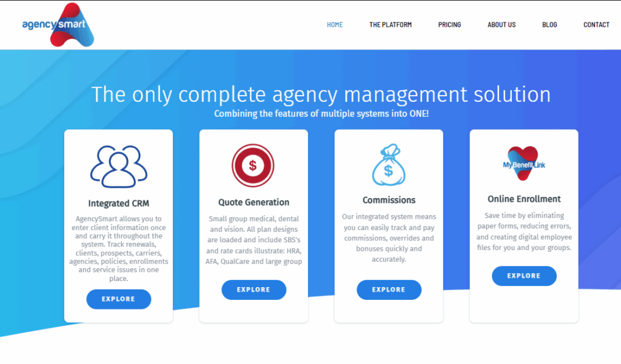The image size is (621, 364).
Task: Select the My Benefit Link heart icon
Action: click(x=523, y=162)
